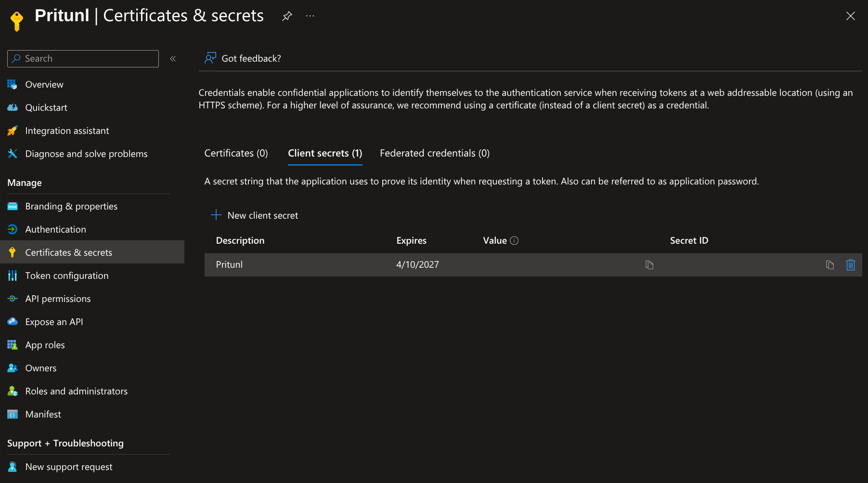
Task: Click the Authentication icon
Action: click(x=13, y=230)
